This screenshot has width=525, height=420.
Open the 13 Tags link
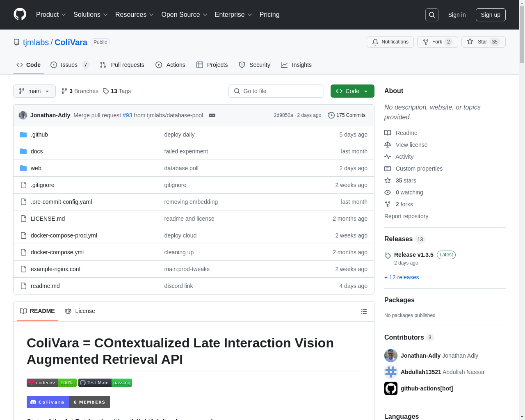pyautogui.click(x=117, y=91)
